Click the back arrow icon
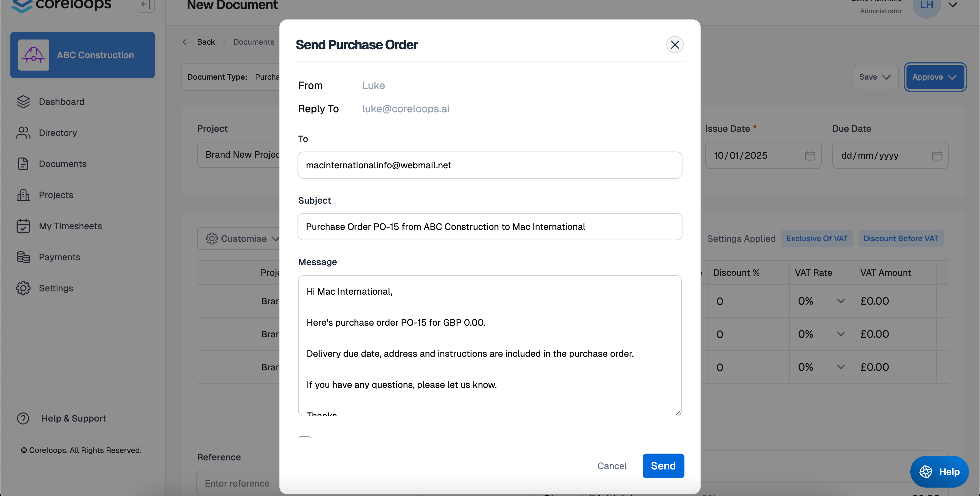Image resolution: width=980 pixels, height=496 pixels. [x=186, y=42]
